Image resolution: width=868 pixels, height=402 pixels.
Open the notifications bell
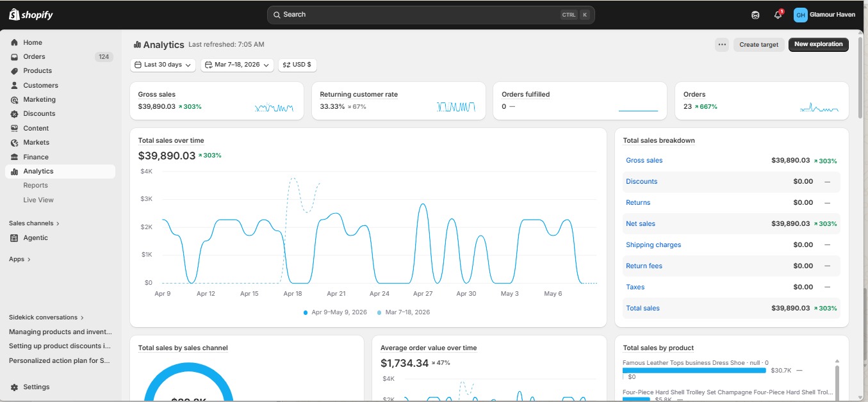click(778, 15)
